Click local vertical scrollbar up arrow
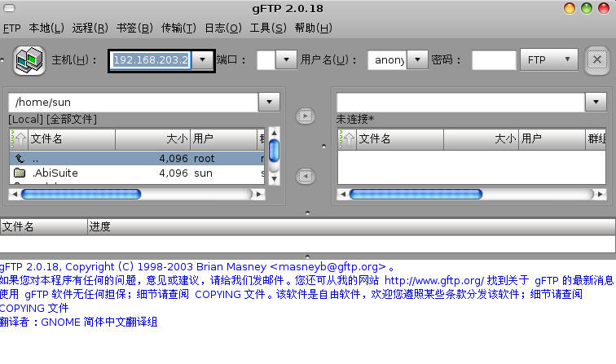The width and height of the screenshot is (616, 364). [275, 133]
